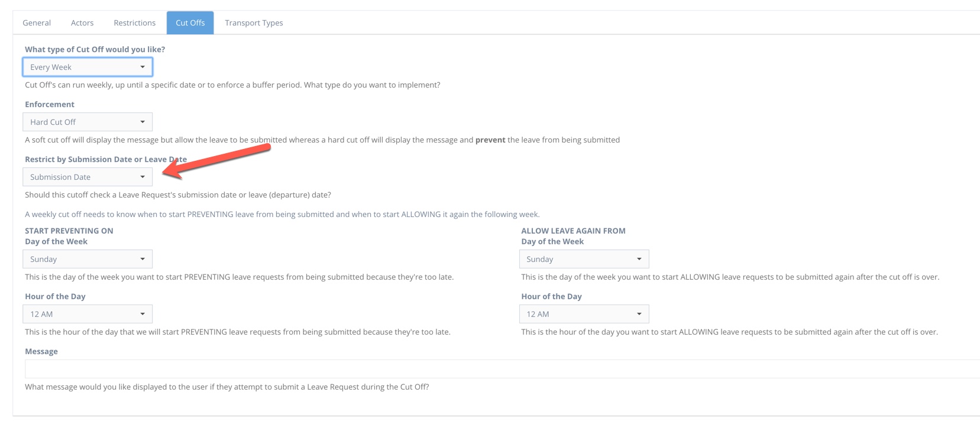Click the caret arrow of Every Week select

pyautogui.click(x=143, y=67)
